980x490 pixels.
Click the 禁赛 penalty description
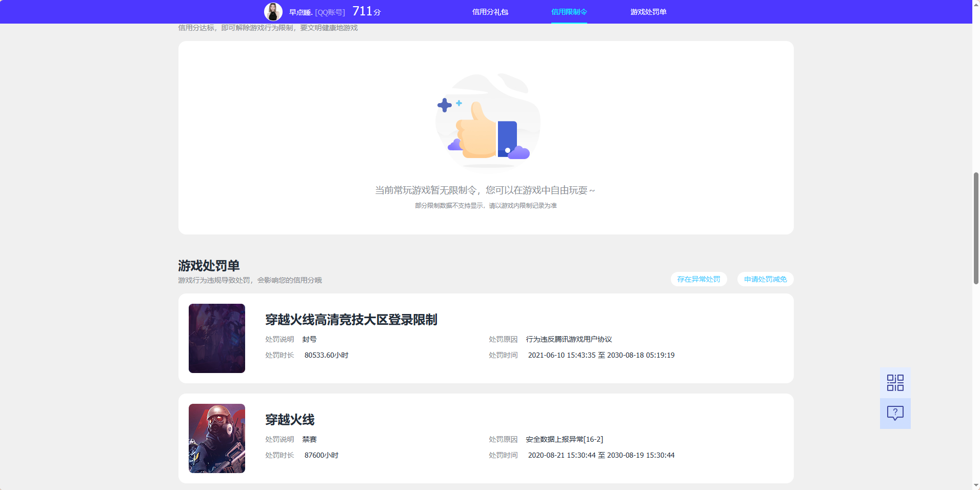[x=309, y=439]
